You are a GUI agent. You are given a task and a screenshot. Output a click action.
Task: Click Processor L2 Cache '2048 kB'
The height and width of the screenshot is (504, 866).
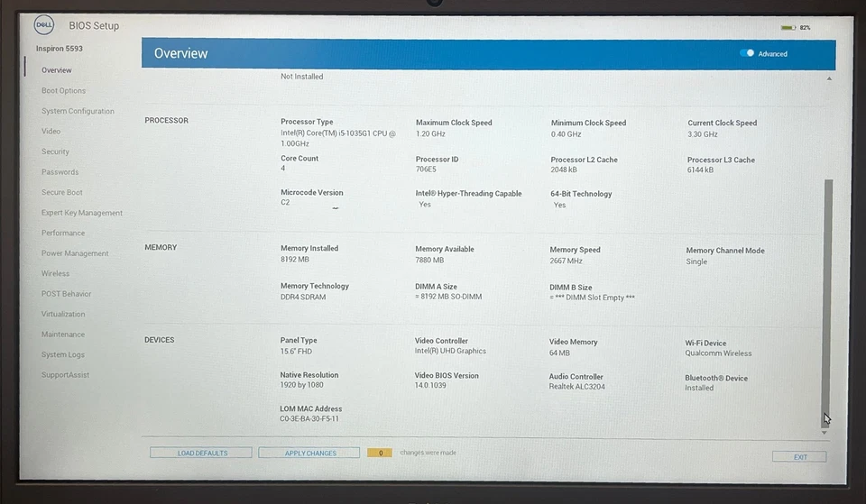563,170
